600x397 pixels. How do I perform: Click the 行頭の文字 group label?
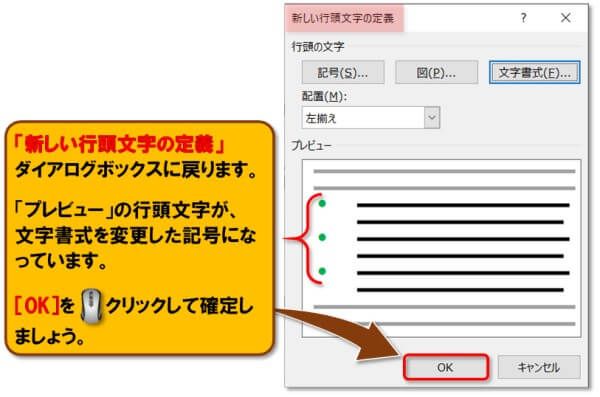tap(318, 47)
